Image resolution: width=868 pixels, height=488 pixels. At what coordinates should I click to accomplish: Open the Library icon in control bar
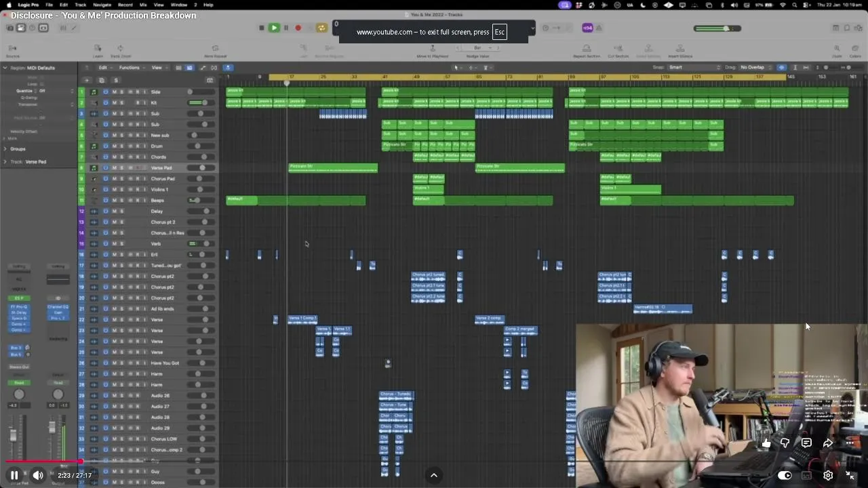coord(9,28)
